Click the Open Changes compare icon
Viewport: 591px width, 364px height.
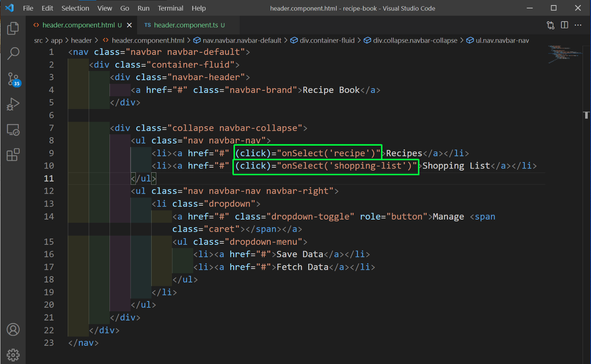pos(550,25)
